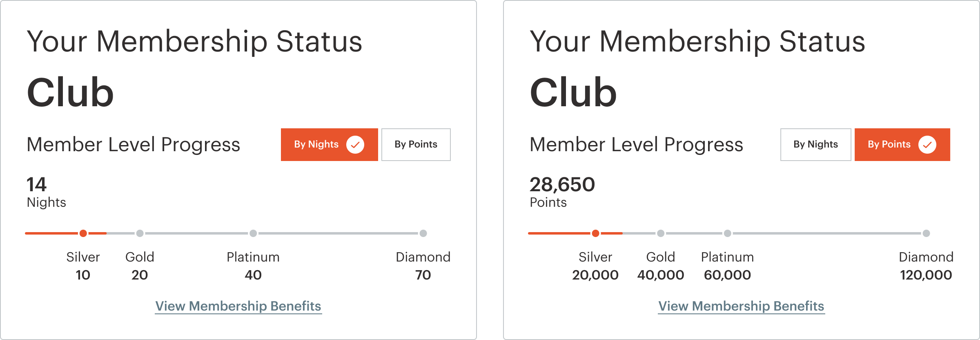This screenshot has height=340, width=980.
Task: Click Platinum 60,000 points progress marker
Action: click(x=728, y=233)
